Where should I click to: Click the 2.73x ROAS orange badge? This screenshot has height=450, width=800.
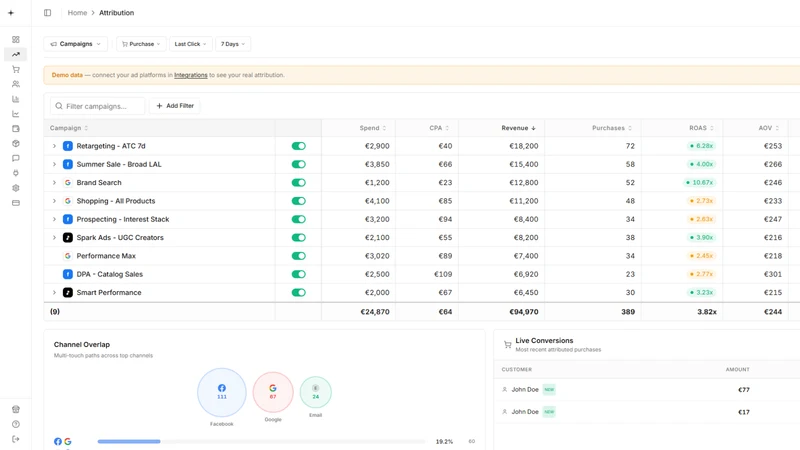pos(702,201)
